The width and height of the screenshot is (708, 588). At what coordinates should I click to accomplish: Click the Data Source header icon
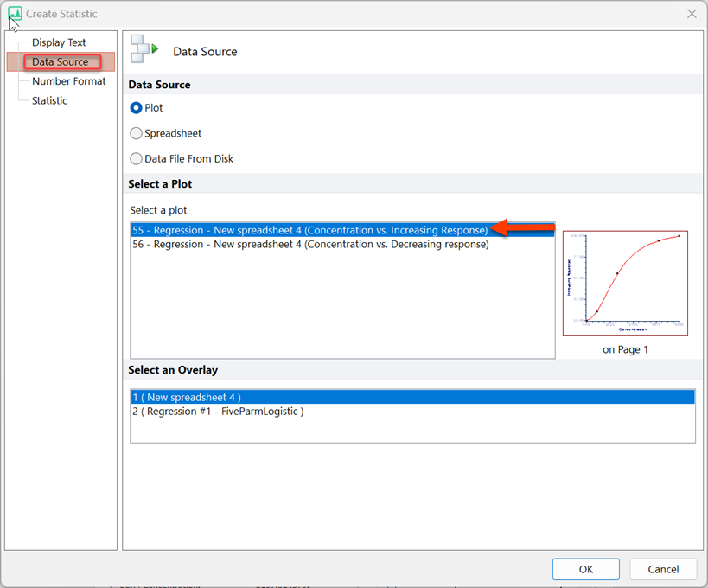click(144, 51)
